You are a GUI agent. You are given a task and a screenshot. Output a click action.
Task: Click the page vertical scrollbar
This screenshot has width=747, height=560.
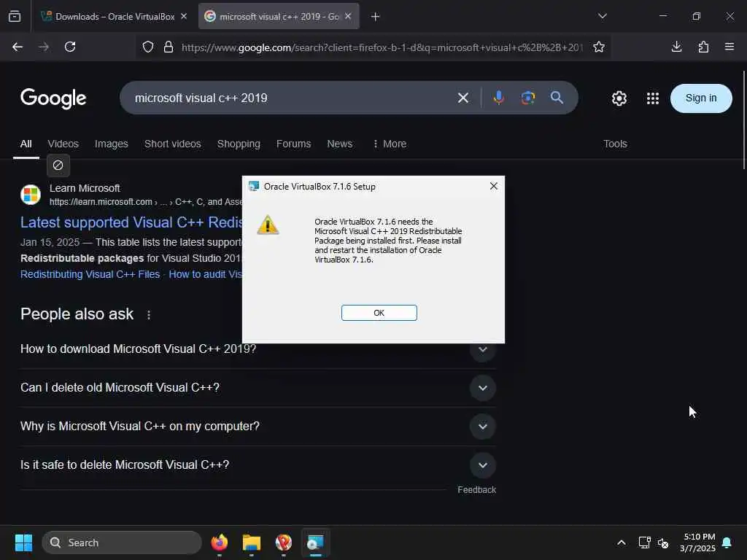tap(743, 120)
